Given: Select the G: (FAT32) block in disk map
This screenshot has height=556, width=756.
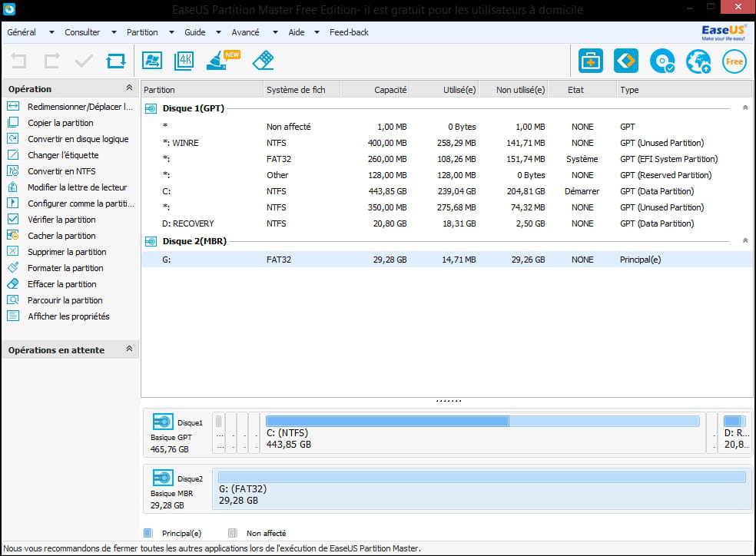Looking at the screenshot, I should tap(482, 489).
